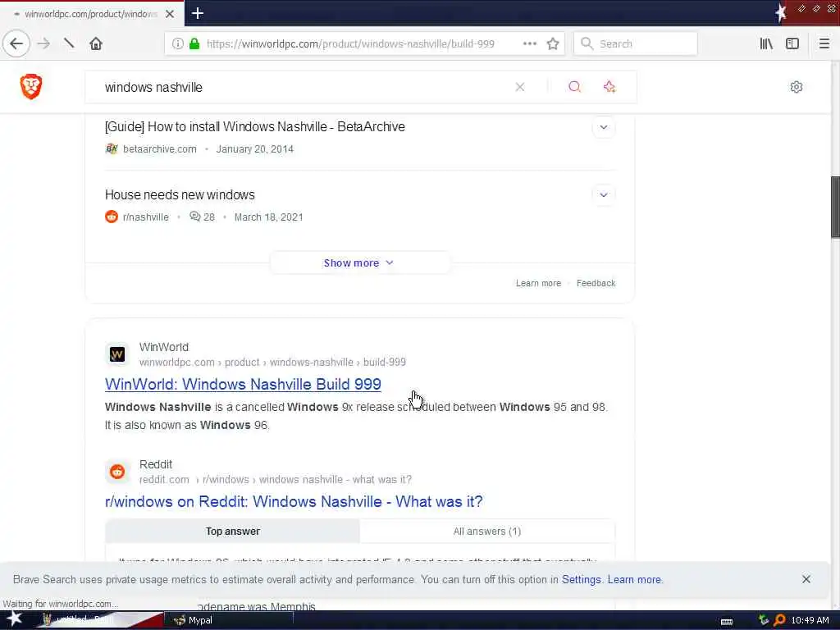Click the reddit.com breadcrumb path
Viewport: 840px width, 630px height.
point(276,479)
